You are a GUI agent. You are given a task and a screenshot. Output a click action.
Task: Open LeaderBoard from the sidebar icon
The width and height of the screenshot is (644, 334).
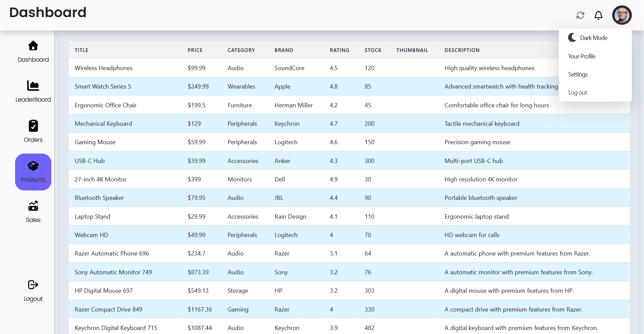click(x=33, y=86)
